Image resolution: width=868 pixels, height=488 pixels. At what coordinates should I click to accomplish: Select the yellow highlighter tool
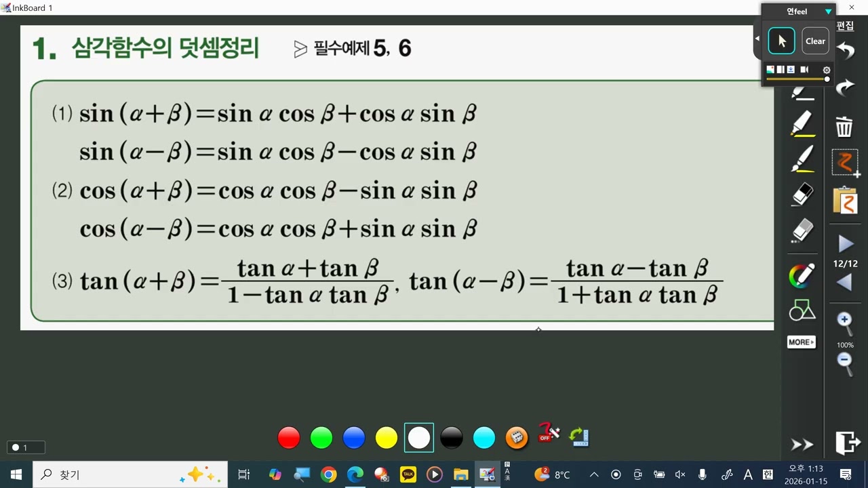coord(803,125)
